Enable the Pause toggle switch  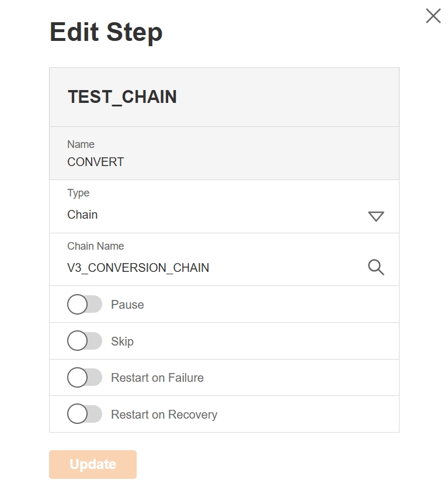click(85, 305)
